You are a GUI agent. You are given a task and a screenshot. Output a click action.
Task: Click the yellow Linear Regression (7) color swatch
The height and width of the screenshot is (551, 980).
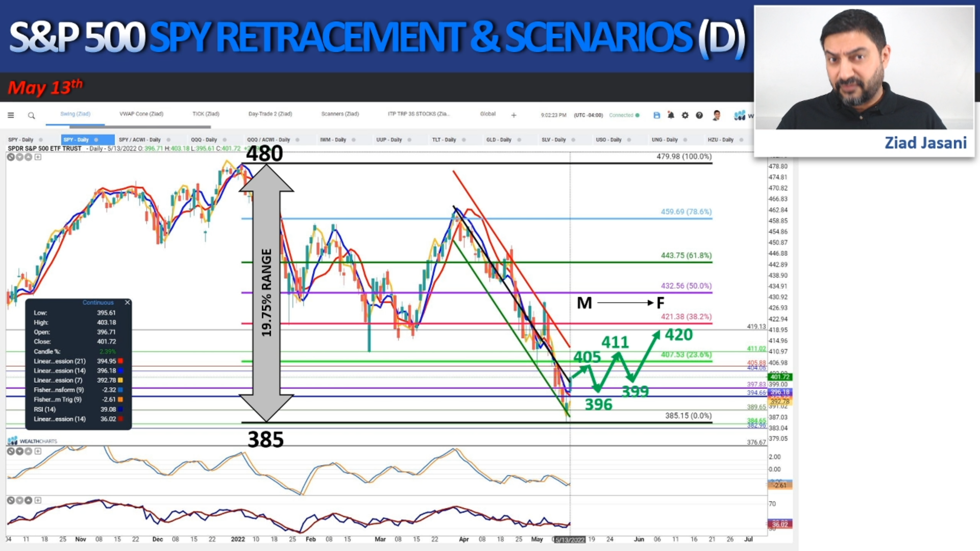click(120, 381)
